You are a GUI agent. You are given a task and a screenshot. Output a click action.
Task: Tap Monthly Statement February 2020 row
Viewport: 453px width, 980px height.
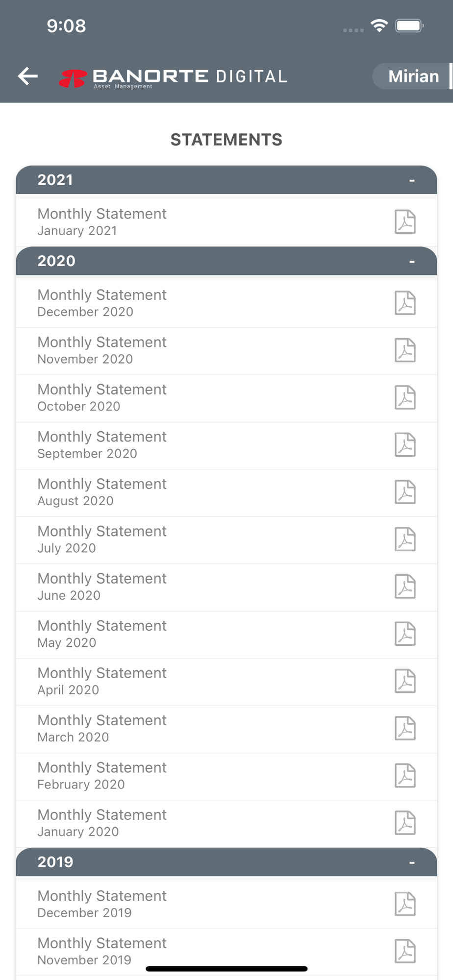click(196, 776)
